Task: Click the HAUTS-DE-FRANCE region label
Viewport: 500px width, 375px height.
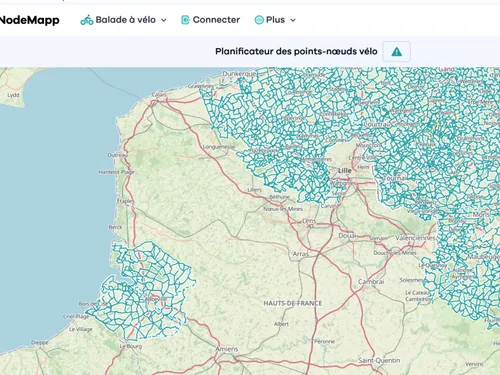Action: tap(293, 303)
